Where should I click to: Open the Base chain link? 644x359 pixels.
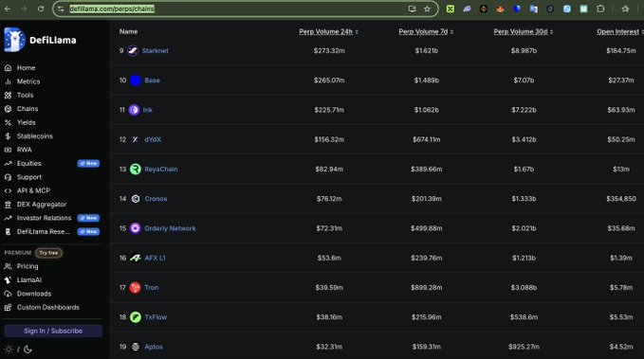(152, 81)
